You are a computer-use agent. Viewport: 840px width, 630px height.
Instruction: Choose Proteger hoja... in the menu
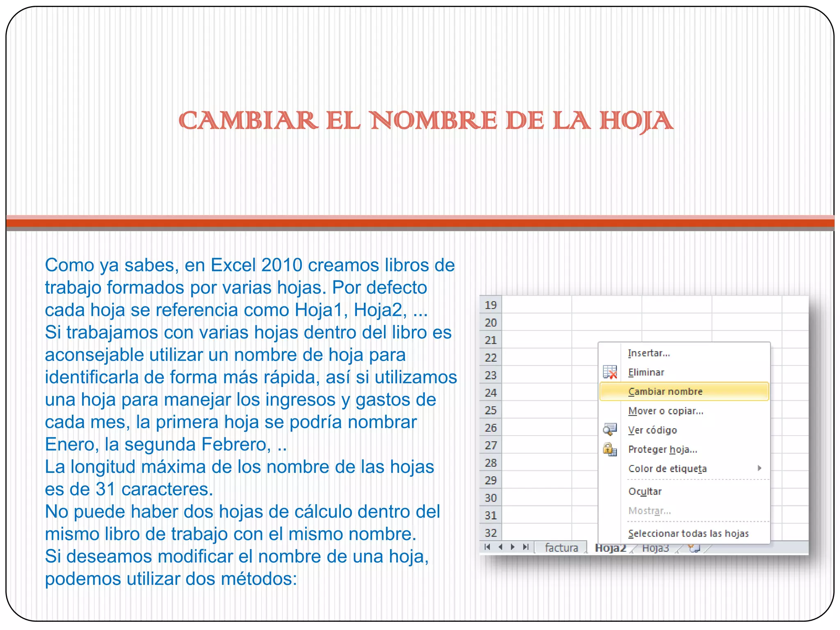(684, 449)
